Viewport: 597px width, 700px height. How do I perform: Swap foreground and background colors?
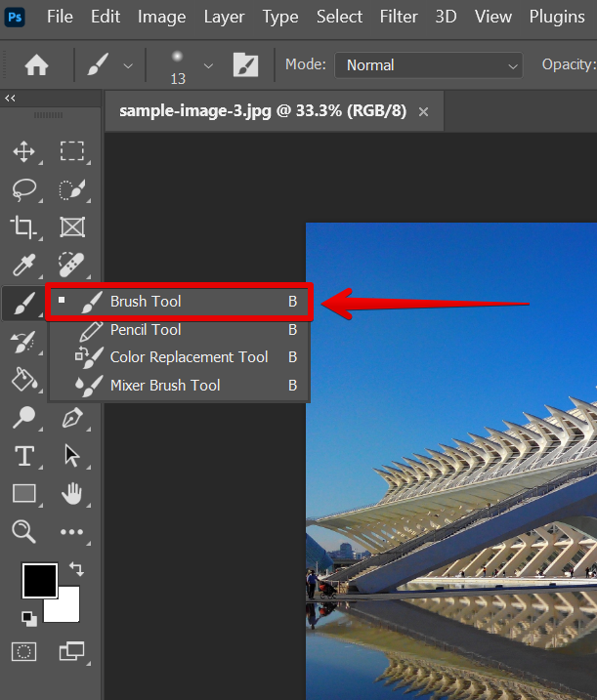tap(76, 569)
